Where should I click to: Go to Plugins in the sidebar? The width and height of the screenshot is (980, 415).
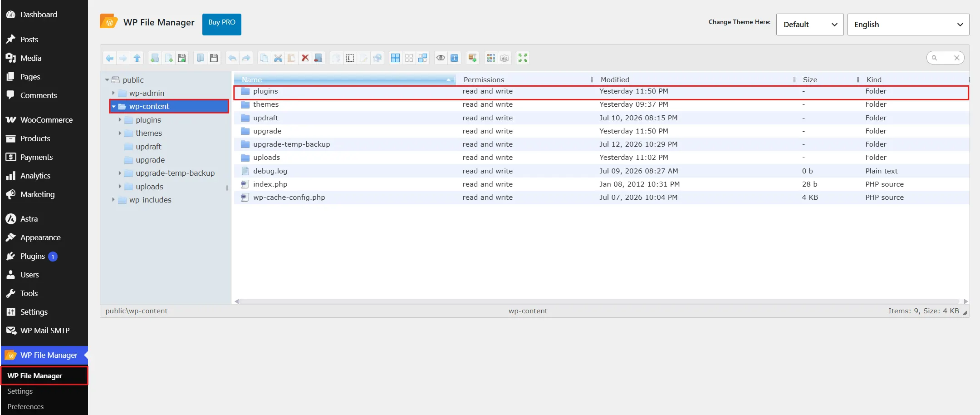point(44,256)
